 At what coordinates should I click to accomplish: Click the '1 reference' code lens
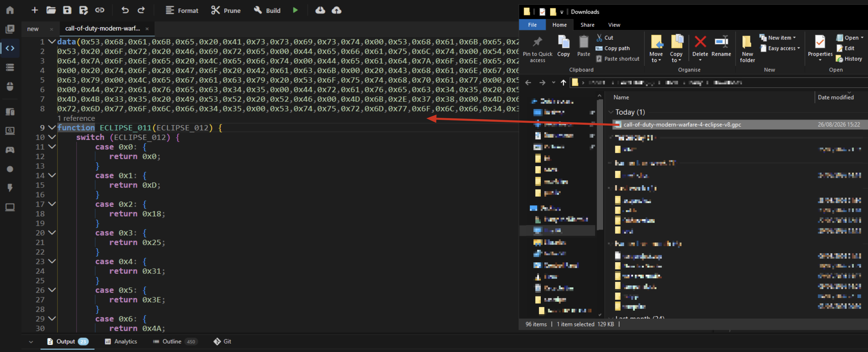[x=76, y=118]
